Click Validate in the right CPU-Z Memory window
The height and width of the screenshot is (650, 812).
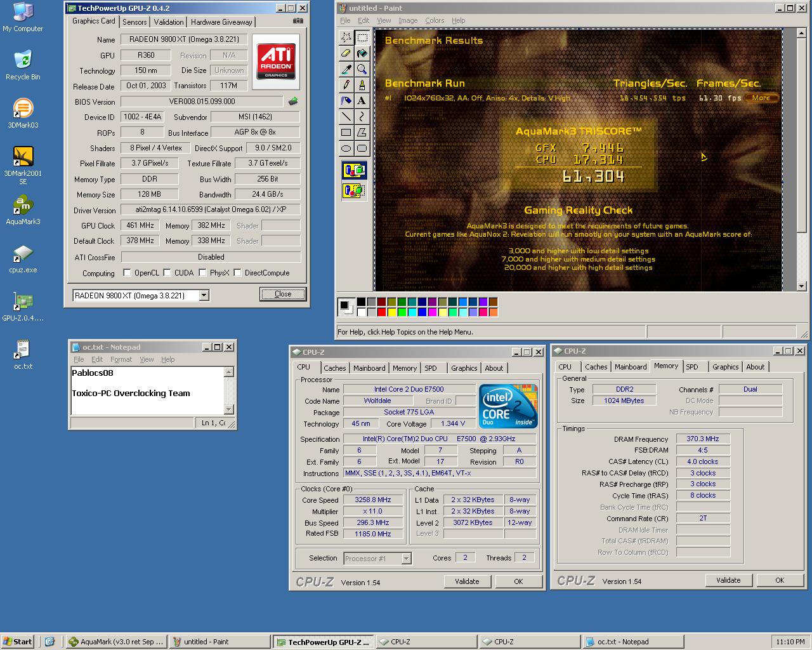[728, 580]
